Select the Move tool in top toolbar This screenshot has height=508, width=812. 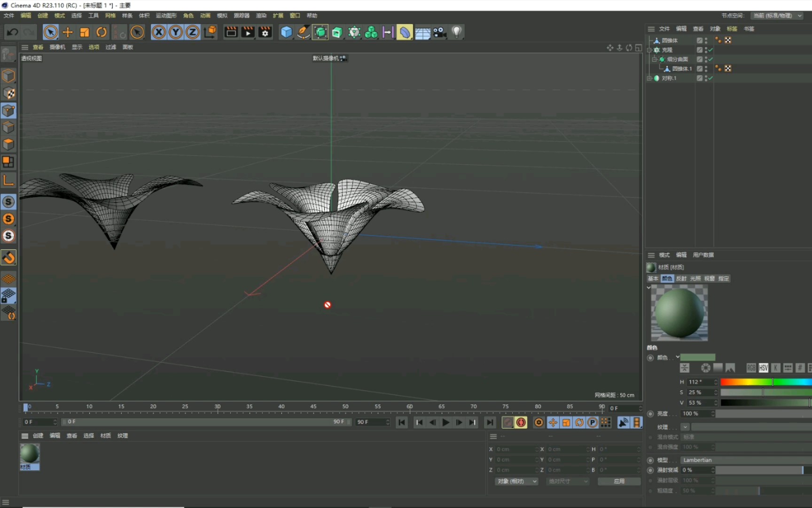click(68, 32)
